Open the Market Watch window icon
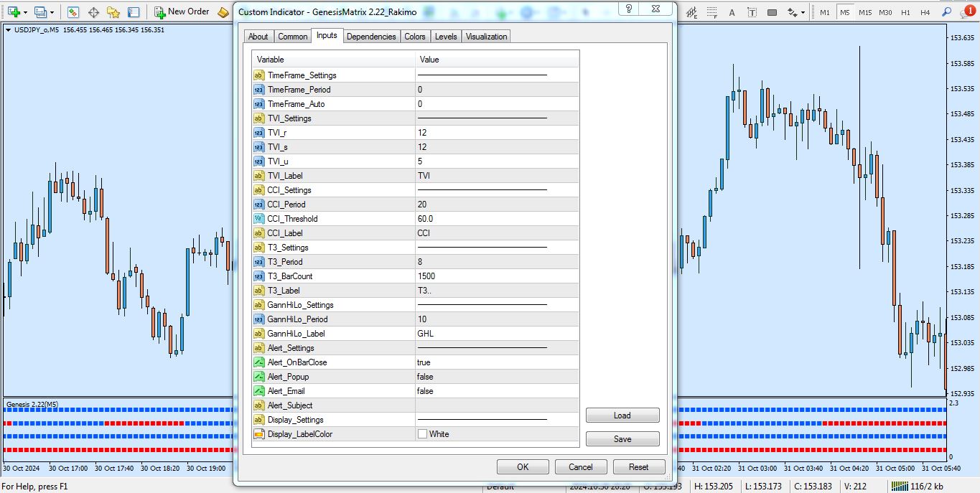The image size is (980, 493). point(73,12)
